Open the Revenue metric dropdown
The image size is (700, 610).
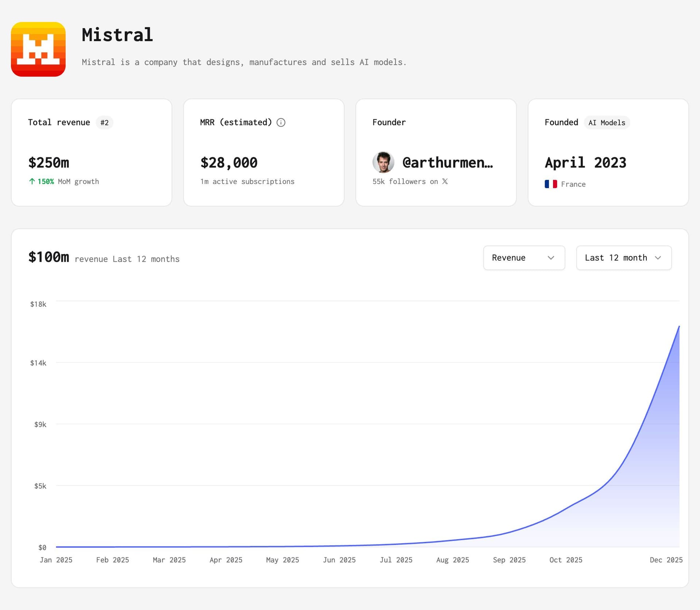click(524, 258)
